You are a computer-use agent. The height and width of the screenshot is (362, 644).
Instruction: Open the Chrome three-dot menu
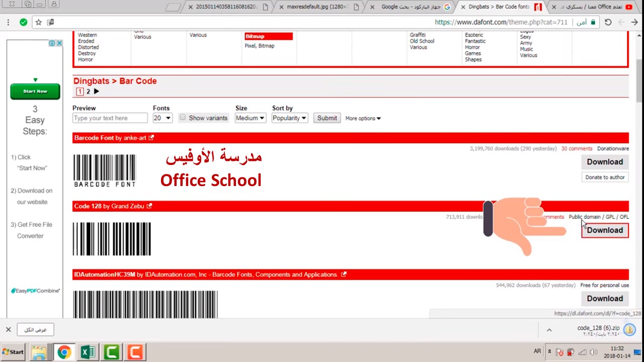[x=8, y=22]
